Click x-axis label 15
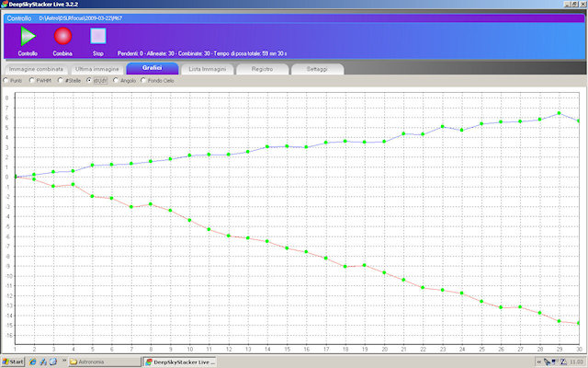 coord(287,350)
